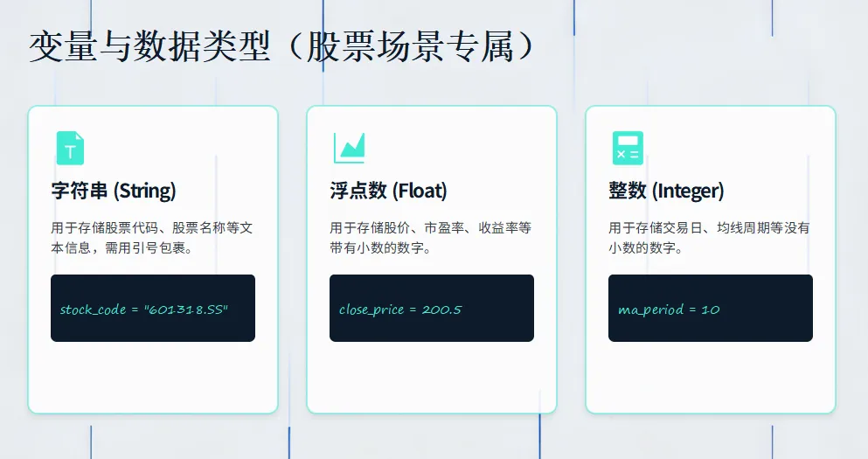Select the 字符串 (String) heading
Screen dimensions: 868x459
[114, 191]
